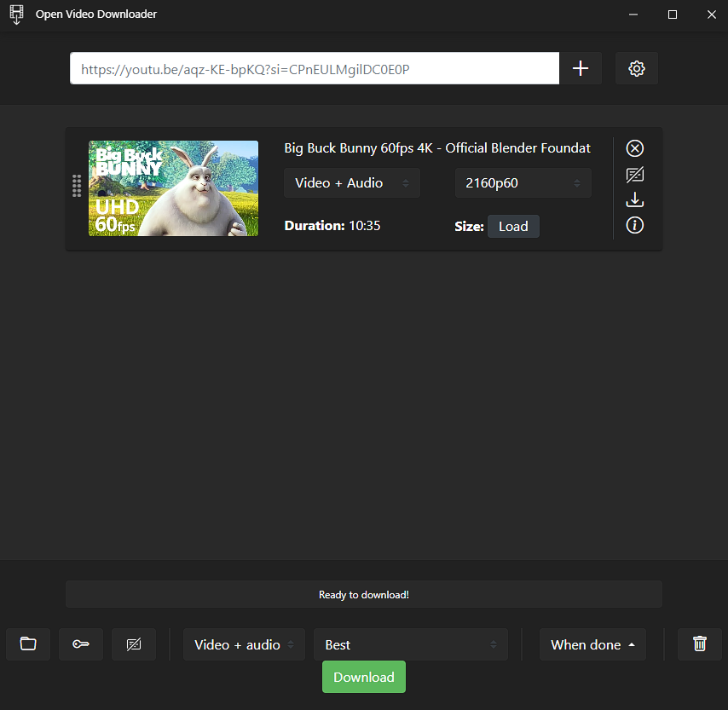This screenshot has height=710, width=728.
Task: Grab the drag handle of the Big Buck Bunny row
Action: point(77,186)
